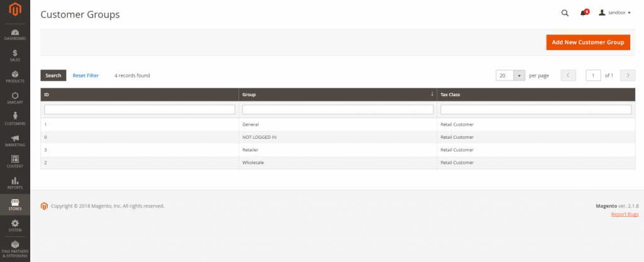Click the Magento logo in sidebar
Viewport: 644px width, 262px height.
(x=15, y=9)
